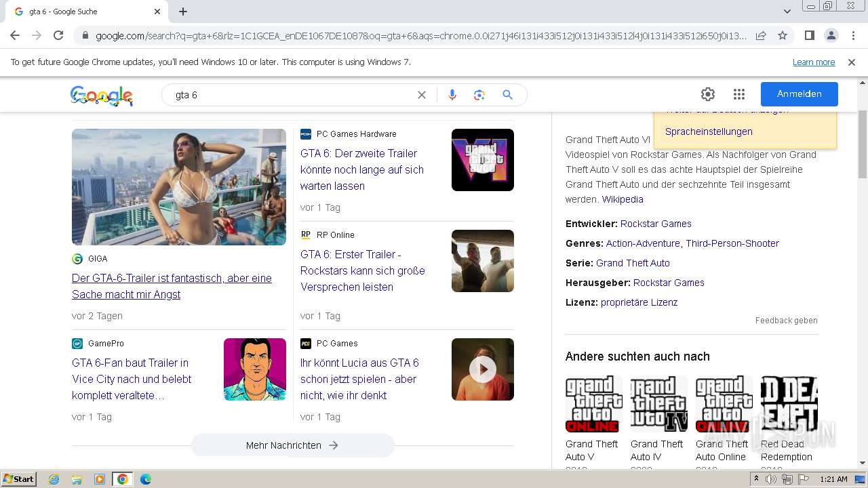Open a new browser tab

[183, 12]
